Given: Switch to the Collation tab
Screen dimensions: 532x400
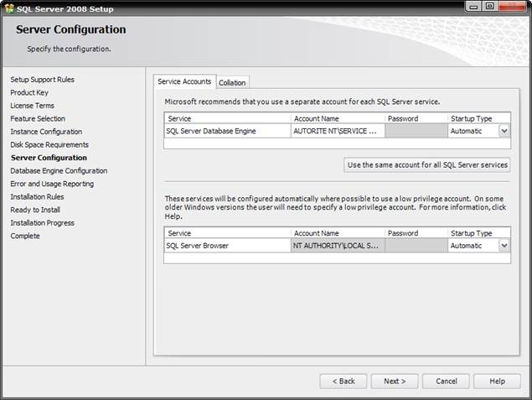Looking at the screenshot, I should [232, 82].
